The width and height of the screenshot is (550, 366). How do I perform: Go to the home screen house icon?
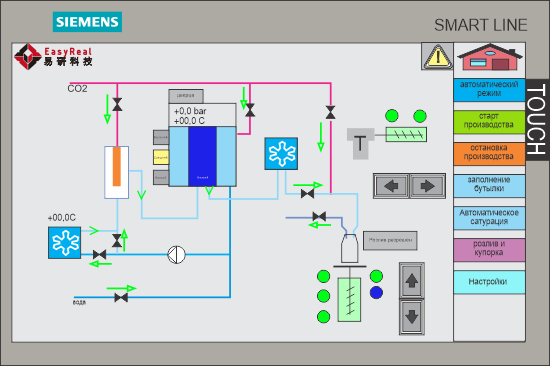(490, 57)
